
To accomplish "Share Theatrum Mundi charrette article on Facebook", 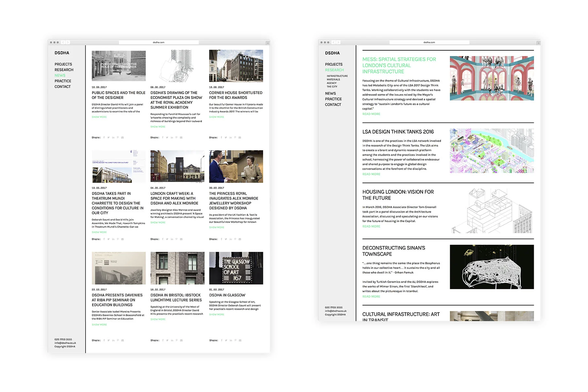I will 104,239.
